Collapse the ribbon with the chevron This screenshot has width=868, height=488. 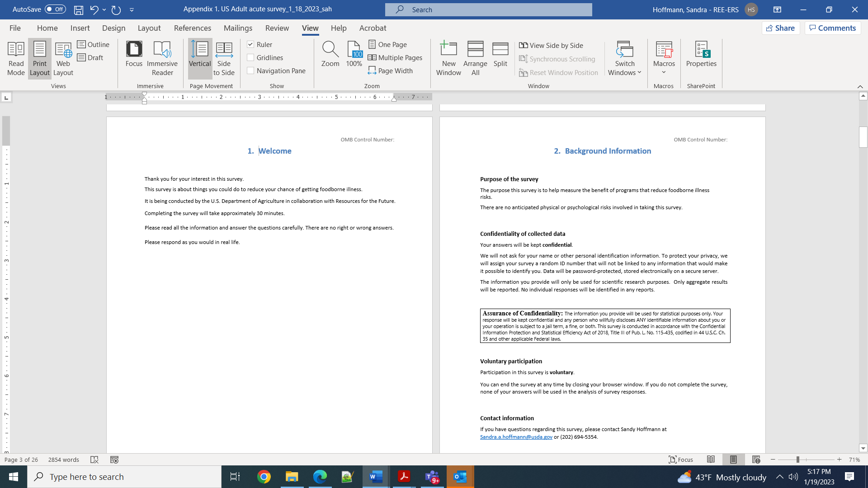pos(860,86)
